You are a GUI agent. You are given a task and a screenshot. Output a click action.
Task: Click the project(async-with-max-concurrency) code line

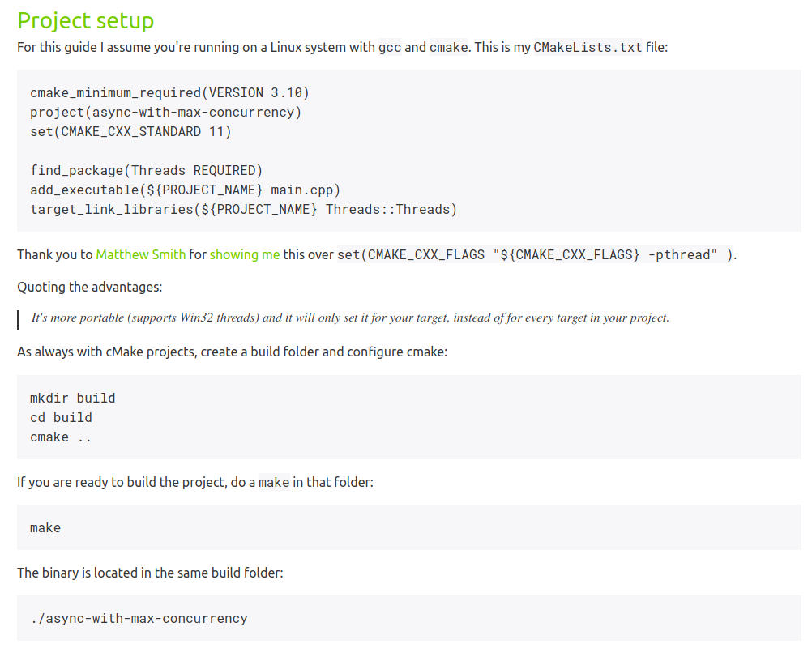coord(171,113)
